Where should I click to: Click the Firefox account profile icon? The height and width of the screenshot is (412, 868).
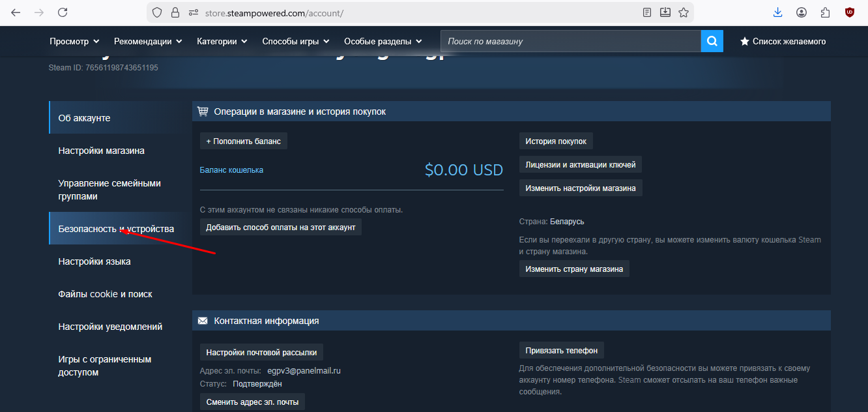[x=802, y=12]
